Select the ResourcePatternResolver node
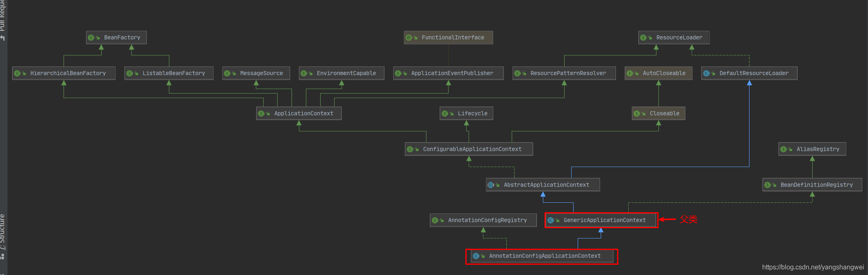The width and height of the screenshot is (868, 275). (x=568, y=73)
